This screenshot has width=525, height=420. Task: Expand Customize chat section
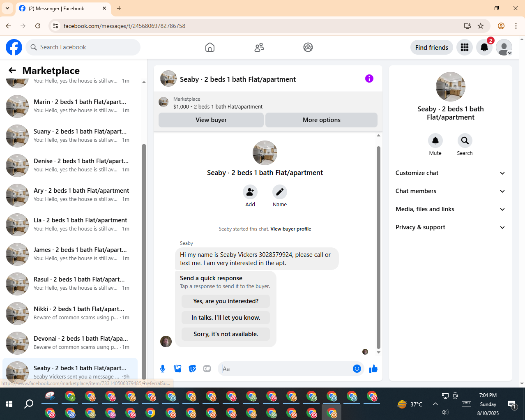tap(451, 173)
